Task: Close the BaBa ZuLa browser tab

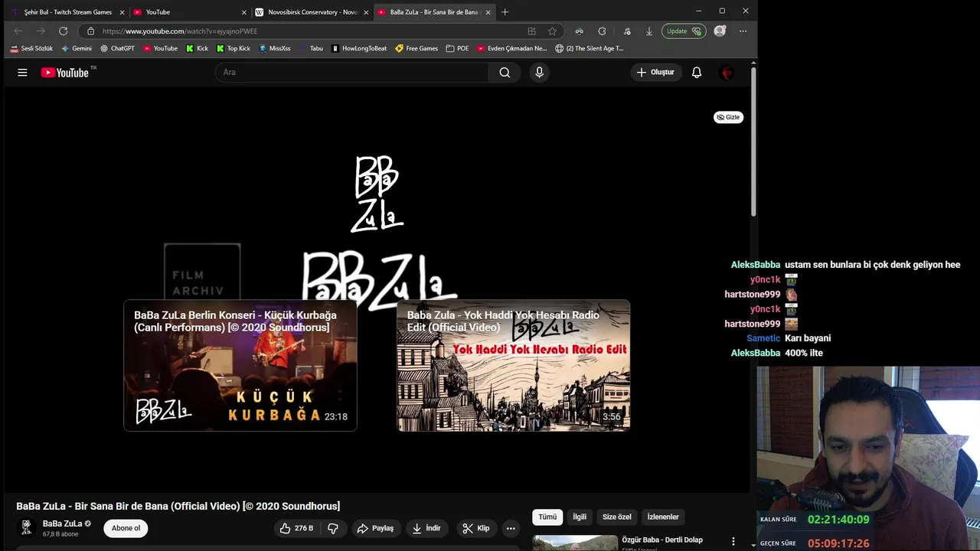Action: point(488,12)
